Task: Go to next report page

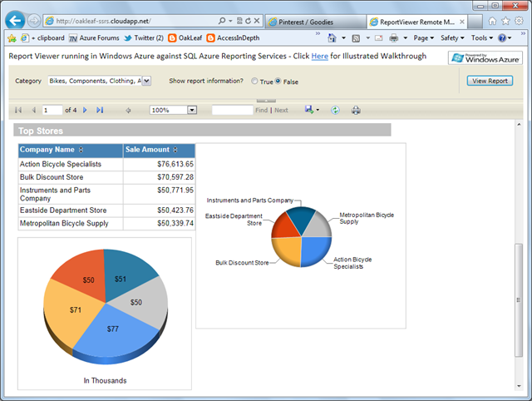Action: point(85,110)
